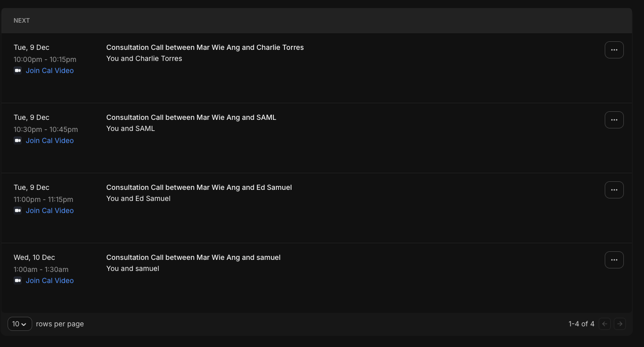Go to previous page arrow
This screenshot has height=347, width=644.
pos(605,324)
